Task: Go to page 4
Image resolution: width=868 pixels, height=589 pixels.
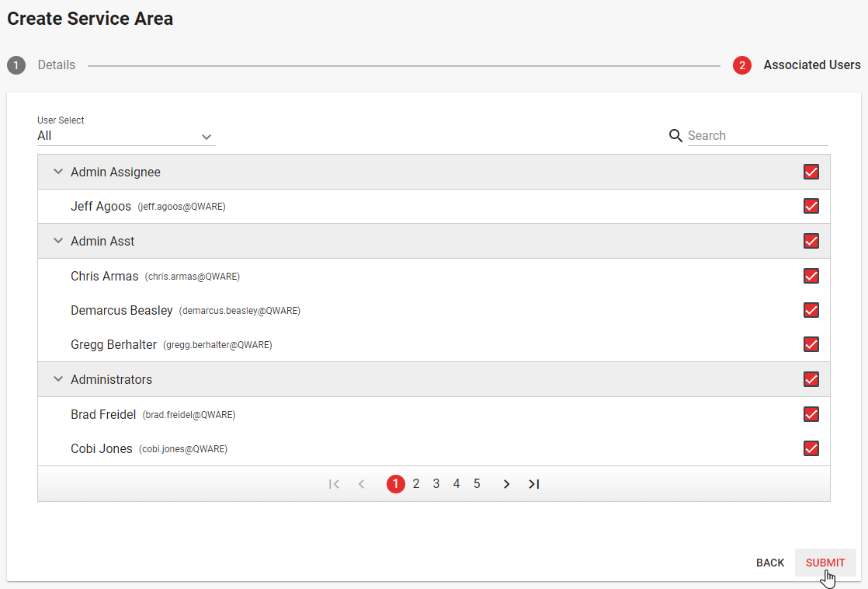Action: (457, 484)
